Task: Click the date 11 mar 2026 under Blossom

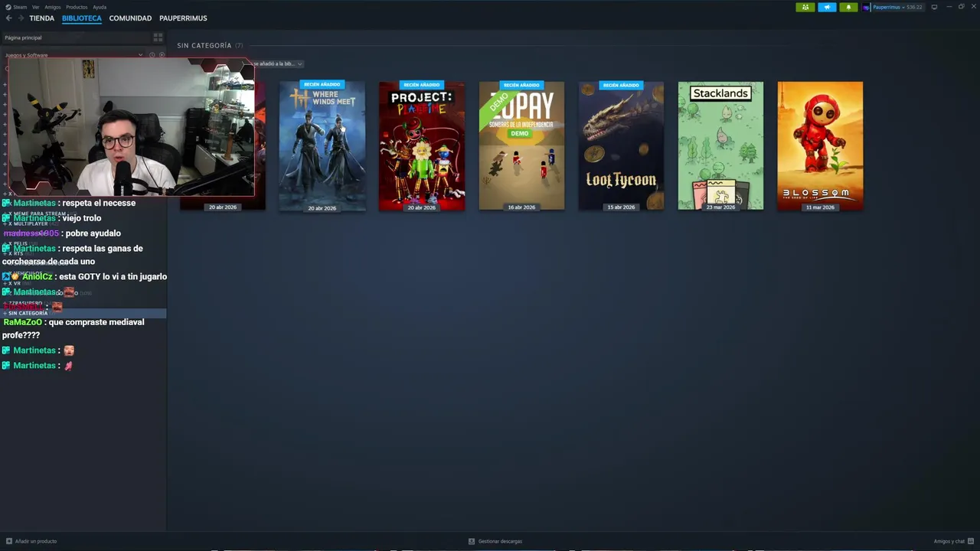Action: 820,207
